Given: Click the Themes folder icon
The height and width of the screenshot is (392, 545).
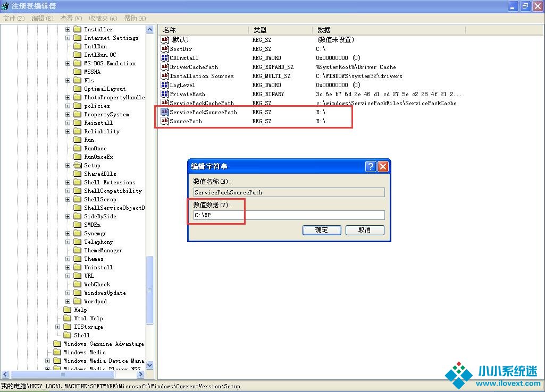Looking at the screenshot, I should [78, 259].
